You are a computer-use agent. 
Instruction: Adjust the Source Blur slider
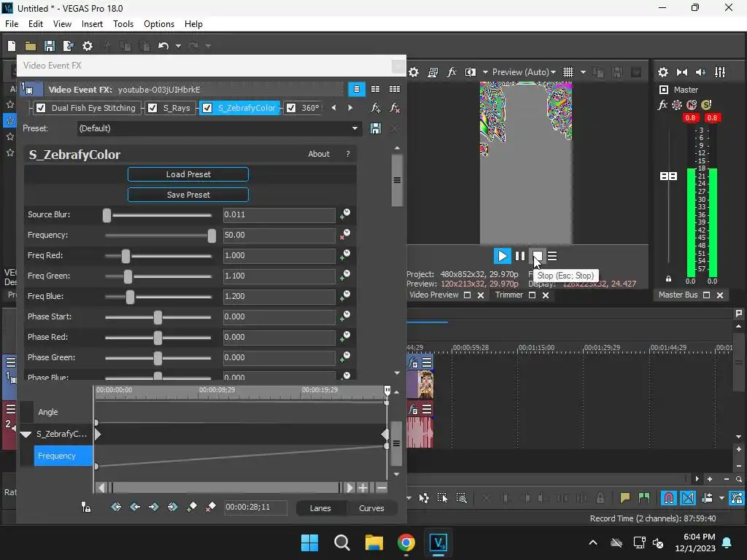click(x=107, y=215)
